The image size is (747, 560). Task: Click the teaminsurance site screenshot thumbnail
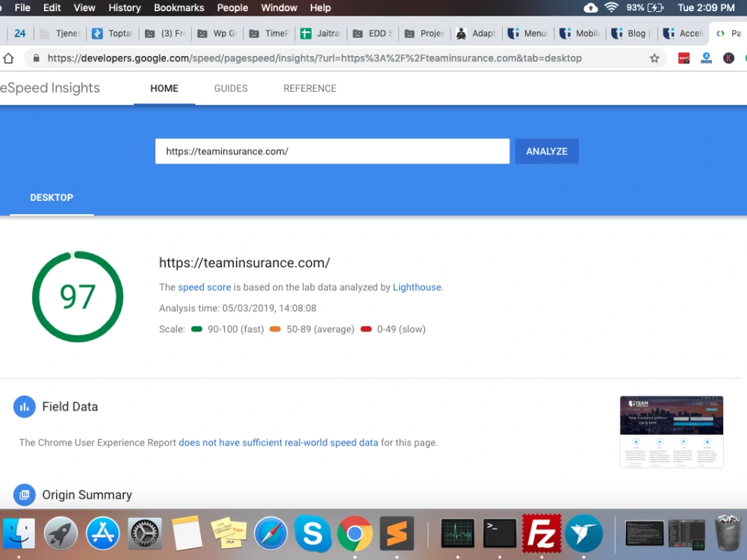[x=672, y=432]
